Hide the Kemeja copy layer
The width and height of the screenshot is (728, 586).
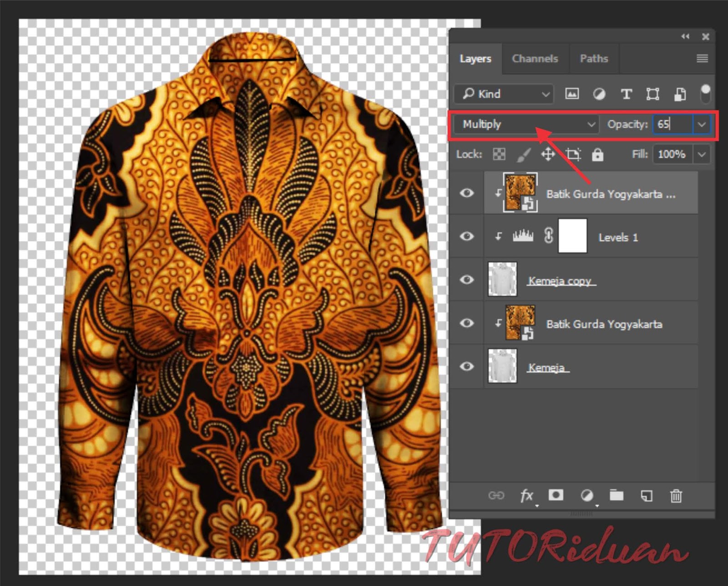pos(467,280)
